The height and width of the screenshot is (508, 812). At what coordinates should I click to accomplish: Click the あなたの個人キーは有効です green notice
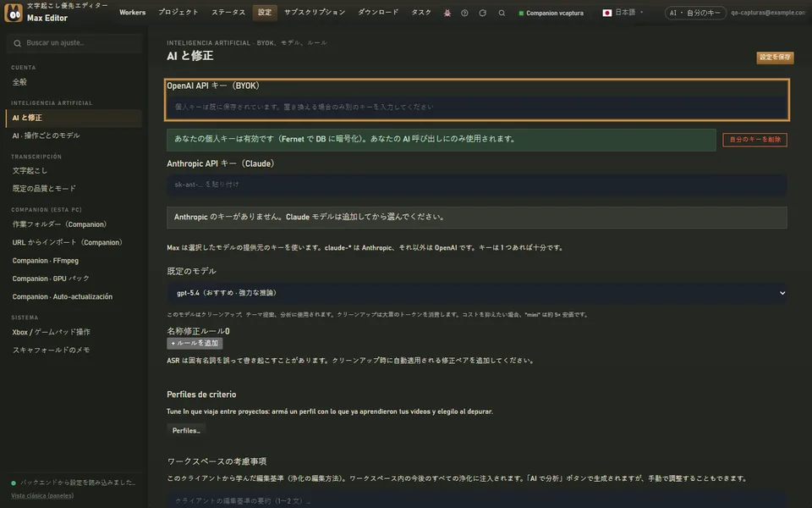(442, 140)
